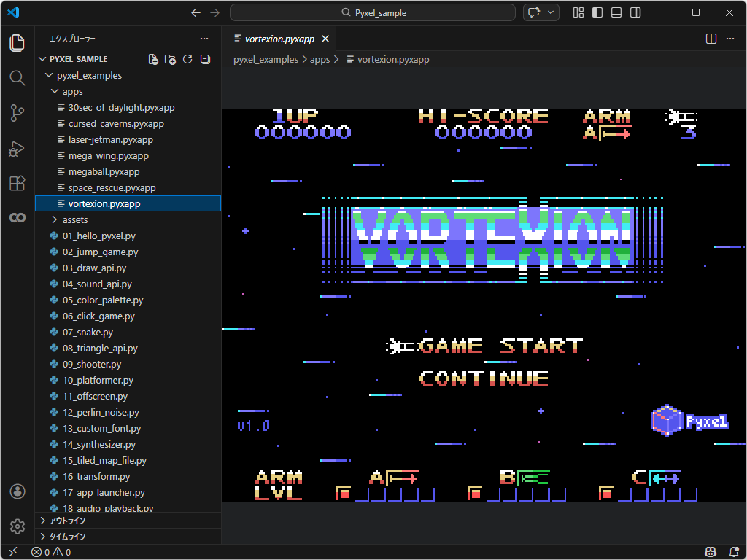Screen dimensions: 747x560
Task: Expand the アウトライン section
Action: point(67,521)
